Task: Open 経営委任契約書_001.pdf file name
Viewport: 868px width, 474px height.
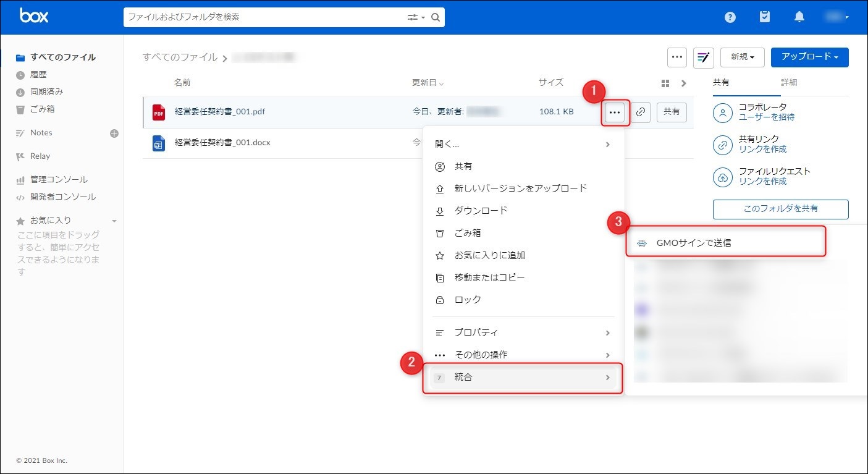Action: point(220,112)
